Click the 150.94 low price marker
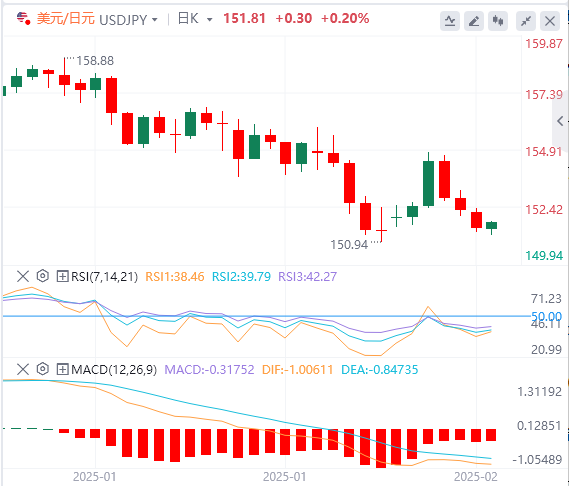Screen dimensions: 569x486 pos(349,245)
